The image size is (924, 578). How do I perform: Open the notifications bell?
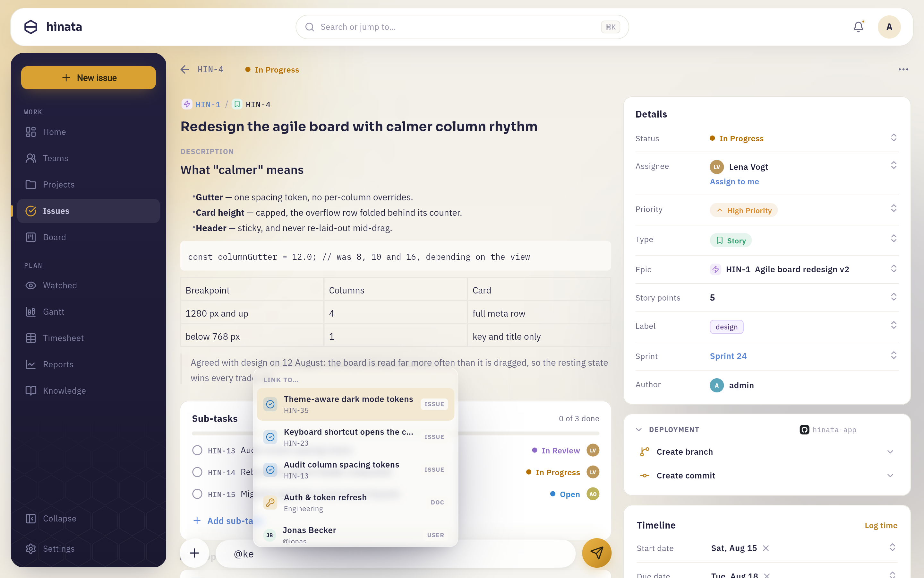(x=858, y=27)
